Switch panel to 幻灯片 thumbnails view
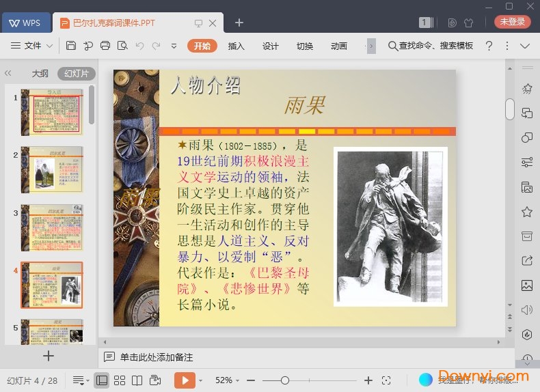 [76, 73]
